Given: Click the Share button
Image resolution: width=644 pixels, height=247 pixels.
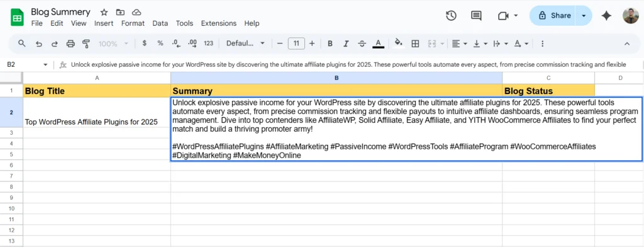Looking at the screenshot, I should pos(553,16).
